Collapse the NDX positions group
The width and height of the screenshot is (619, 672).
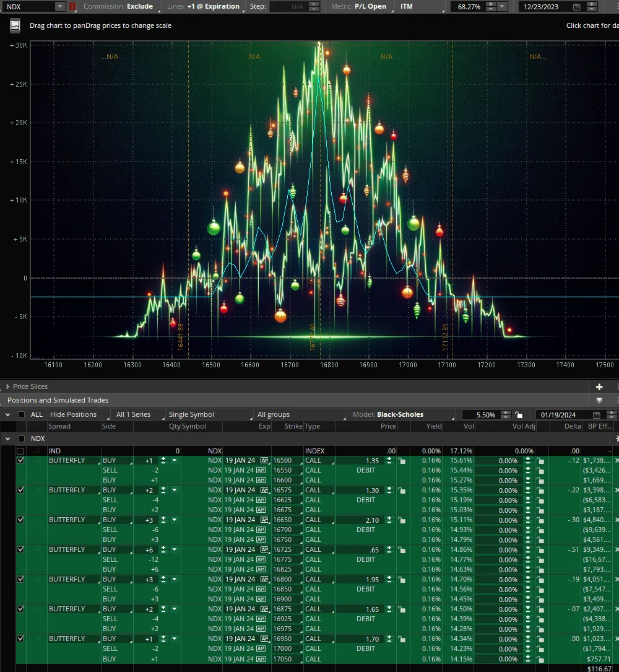tap(7, 439)
